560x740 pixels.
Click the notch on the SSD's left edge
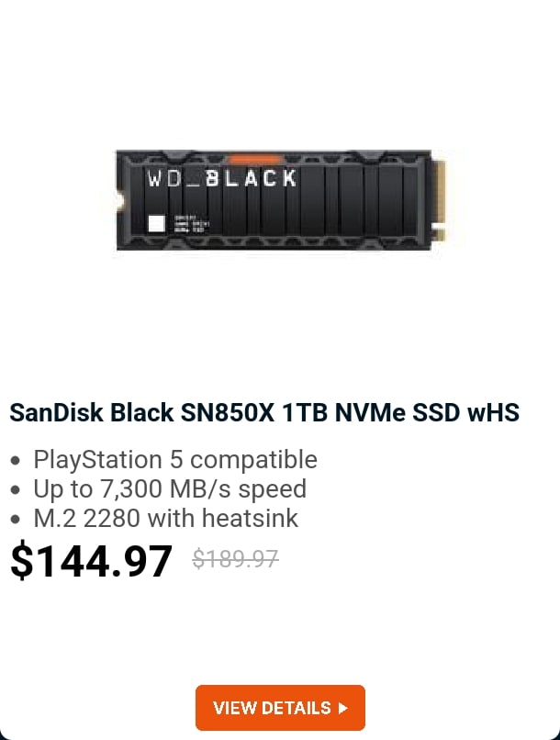click(x=120, y=198)
